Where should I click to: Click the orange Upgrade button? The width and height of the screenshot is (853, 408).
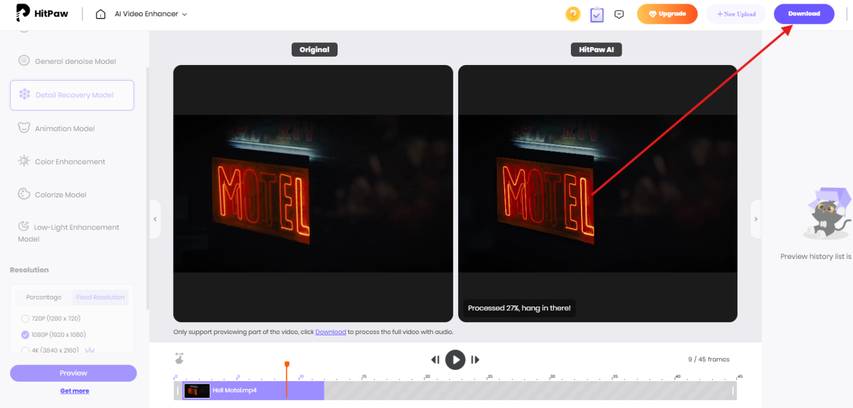tap(667, 14)
